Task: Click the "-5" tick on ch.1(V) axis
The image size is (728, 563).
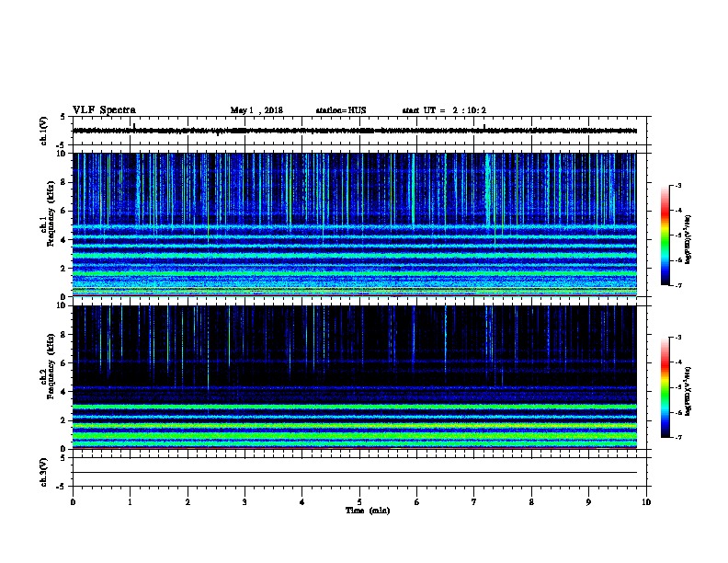Action: click(62, 145)
